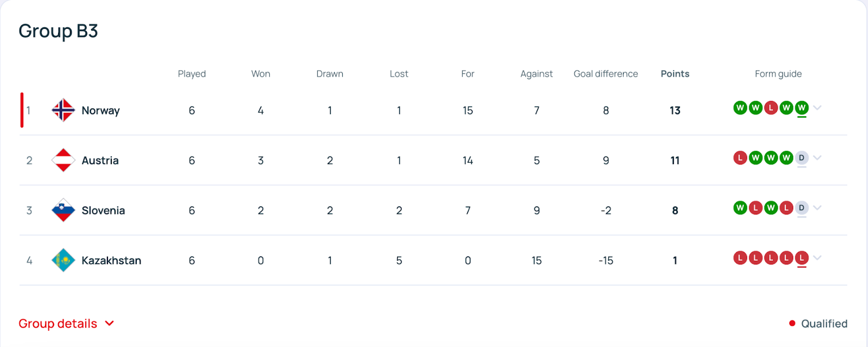
Task: Open the Norway team link
Action: (x=100, y=110)
